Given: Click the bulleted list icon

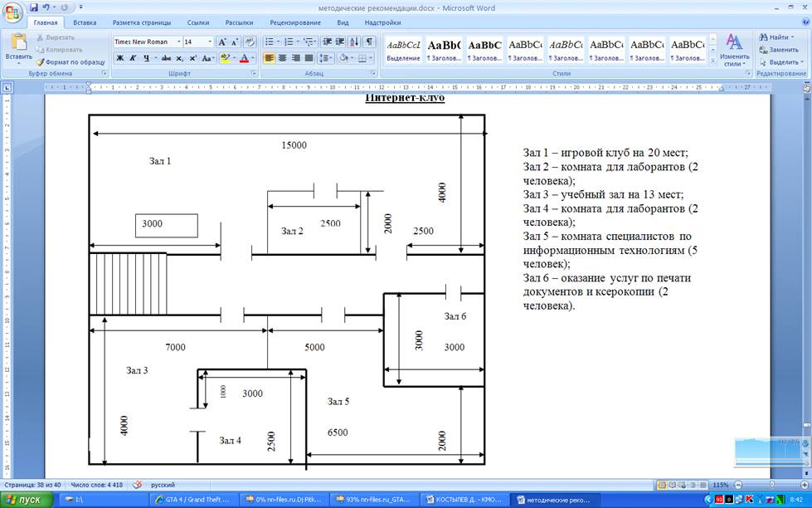Looking at the screenshot, I should (x=270, y=42).
